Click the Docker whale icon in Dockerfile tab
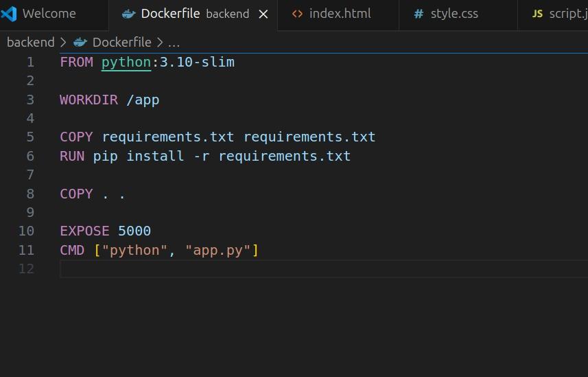 coord(128,14)
